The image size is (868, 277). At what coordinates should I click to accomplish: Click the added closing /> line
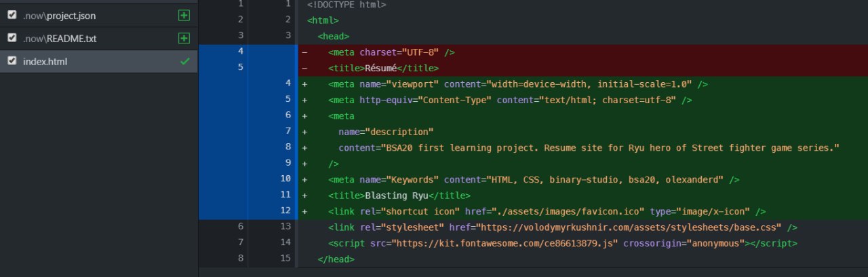pos(583,164)
